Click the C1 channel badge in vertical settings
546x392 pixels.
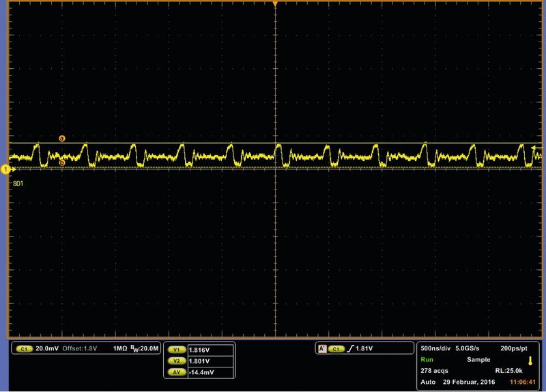[x=23, y=348]
